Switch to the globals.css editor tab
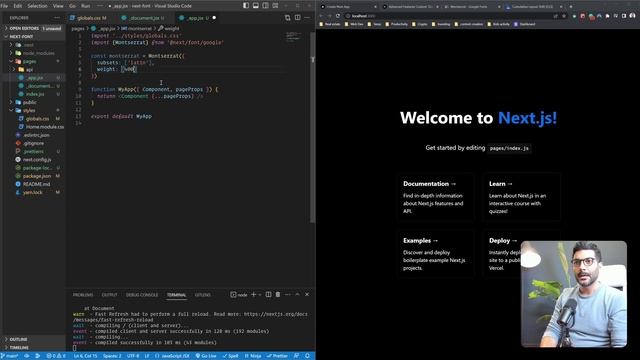 pos(92,18)
